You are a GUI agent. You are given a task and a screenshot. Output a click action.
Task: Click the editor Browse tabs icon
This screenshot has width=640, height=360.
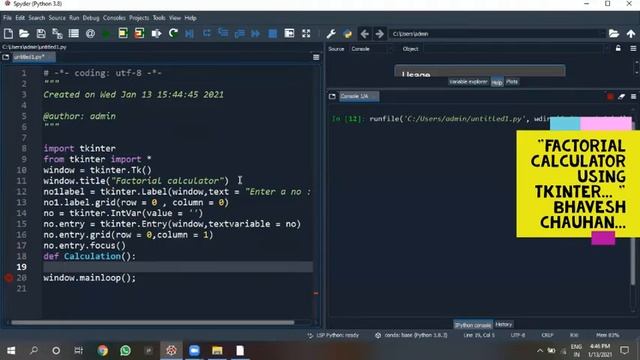point(6,57)
